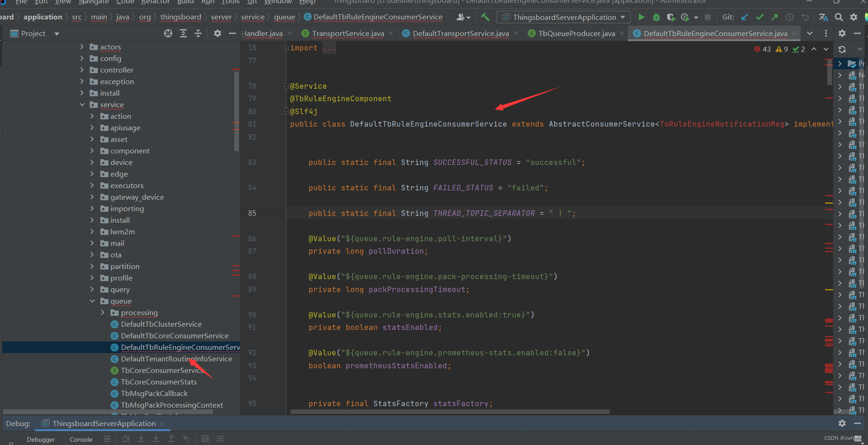Open the TbCoreConsumerStats class file
This screenshot has width=868, height=445.
(158, 382)
